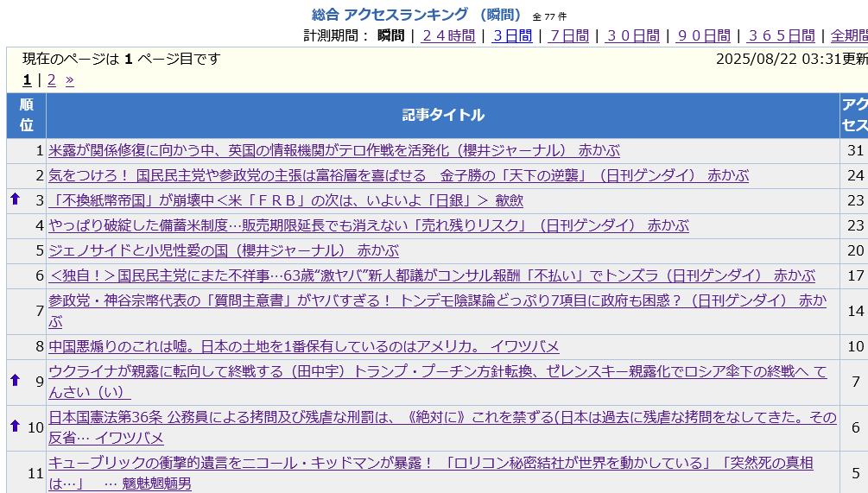Click the current period label 瞬間
868x493 pixels.
coord(391,36)
